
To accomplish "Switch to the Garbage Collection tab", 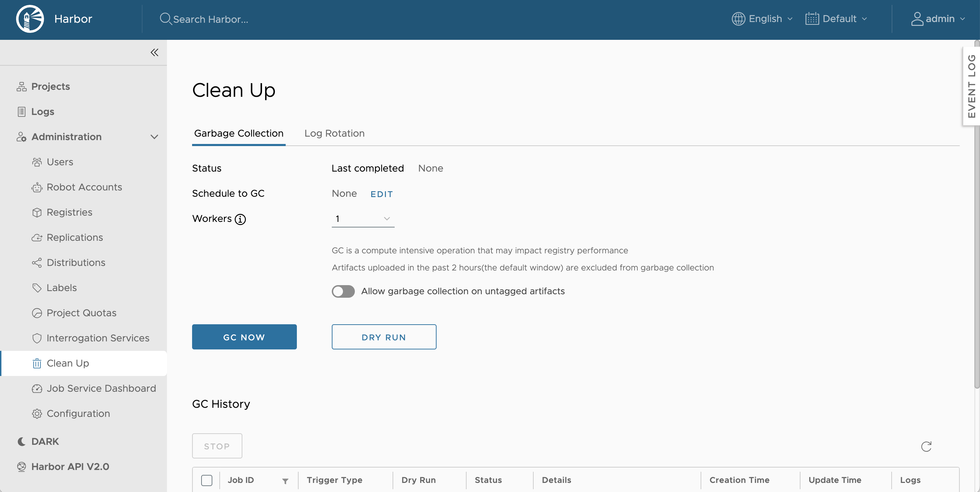I will click(x=239, y=133).
